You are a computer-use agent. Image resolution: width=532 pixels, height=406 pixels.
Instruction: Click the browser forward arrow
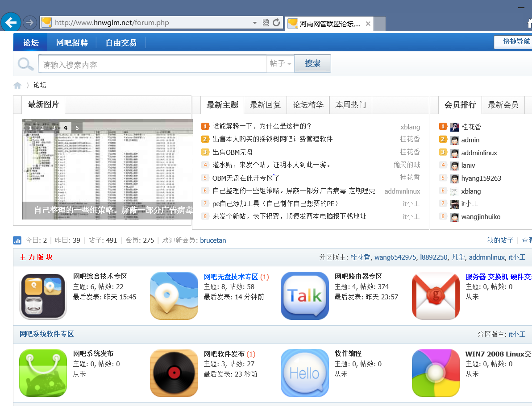pyautogui.click(x=30, y=23)
